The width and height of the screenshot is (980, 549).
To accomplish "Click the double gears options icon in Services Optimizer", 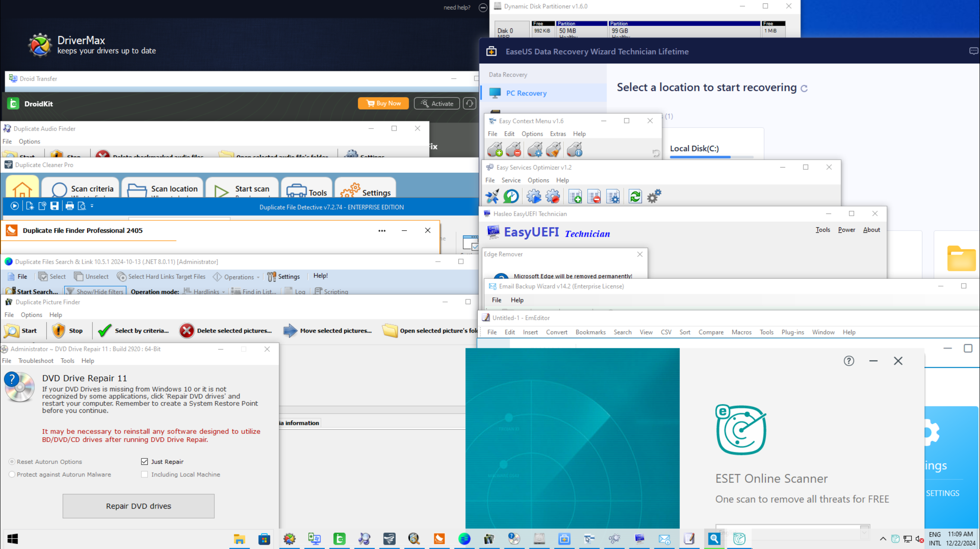I will [654, 196].
